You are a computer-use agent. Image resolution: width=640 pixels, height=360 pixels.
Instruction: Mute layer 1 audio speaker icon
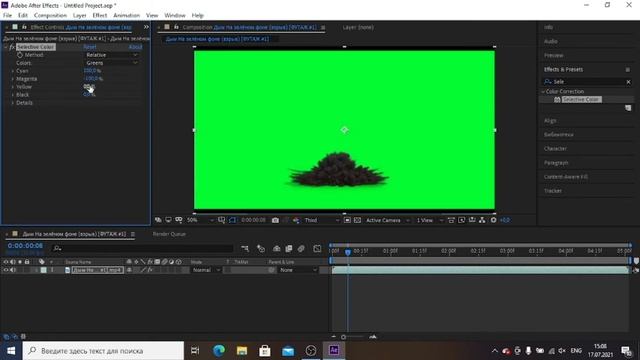point(13,270)
